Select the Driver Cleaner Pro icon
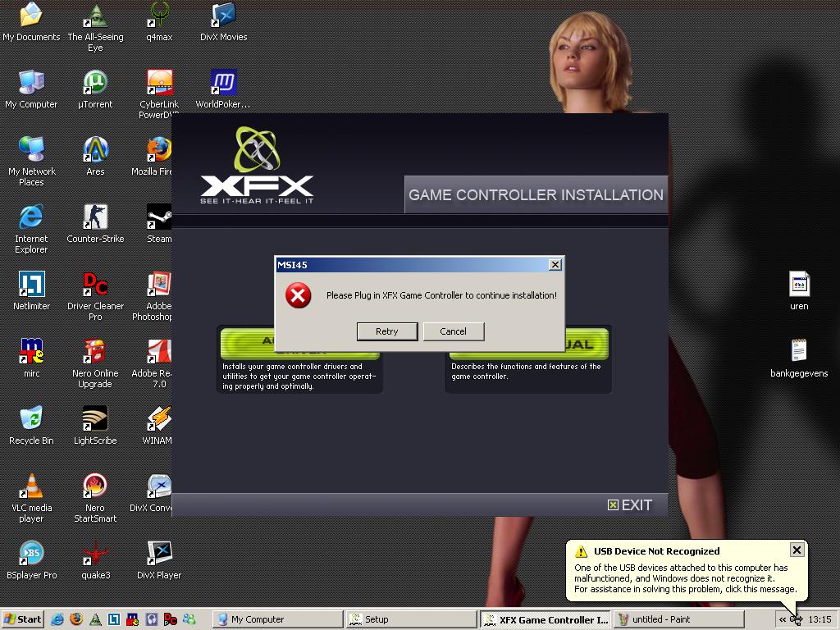Screen dimensions: 840x630 tap(95, 285)
